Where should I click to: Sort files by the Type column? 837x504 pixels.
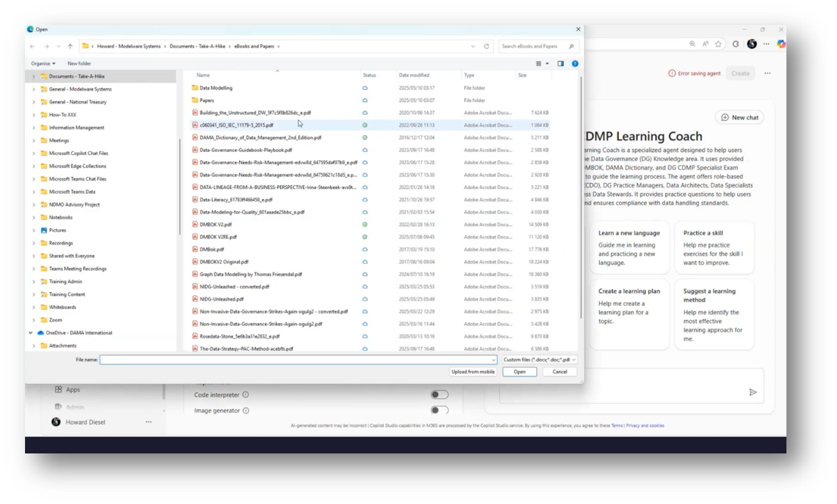[469, 75]
